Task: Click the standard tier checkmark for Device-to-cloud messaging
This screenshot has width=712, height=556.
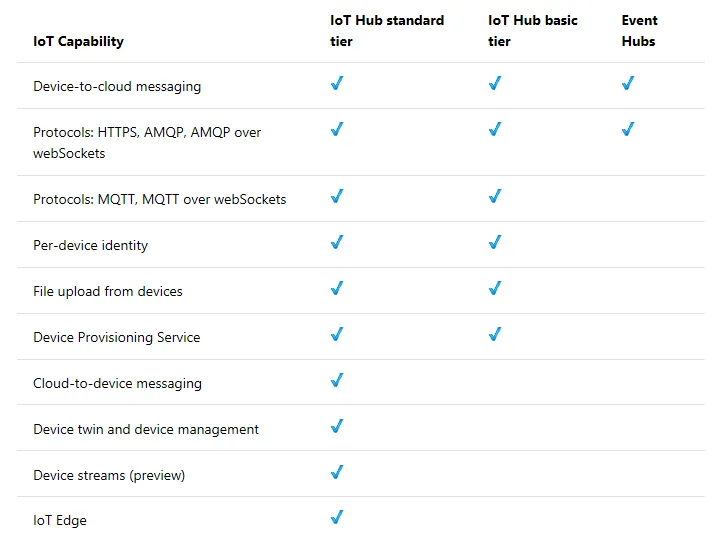Action: pos(337,84)
